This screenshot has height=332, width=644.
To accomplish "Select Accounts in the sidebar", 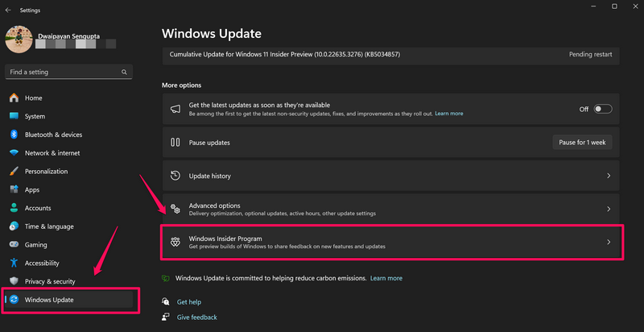I will click(x=38, y=208).
